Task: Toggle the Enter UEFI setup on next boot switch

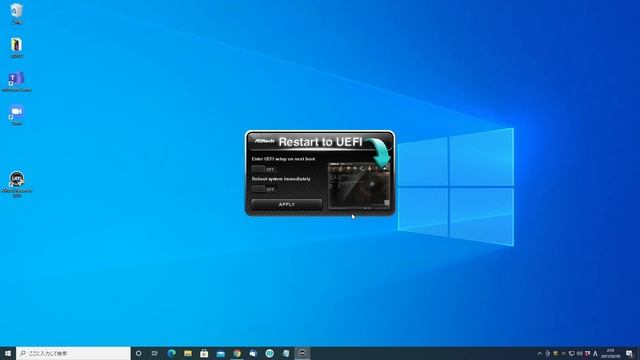Action: tap(264, 169)
